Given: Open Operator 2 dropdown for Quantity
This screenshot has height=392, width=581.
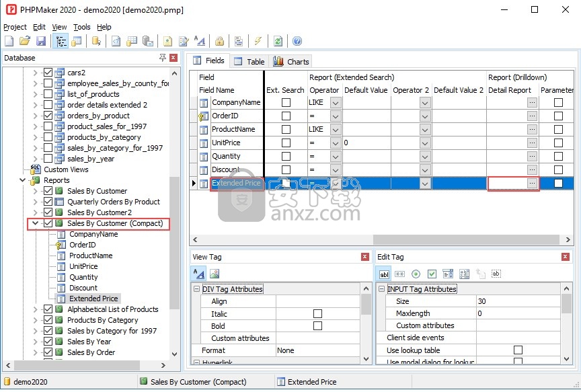Looking at the screenshot, I should [425, 157].
